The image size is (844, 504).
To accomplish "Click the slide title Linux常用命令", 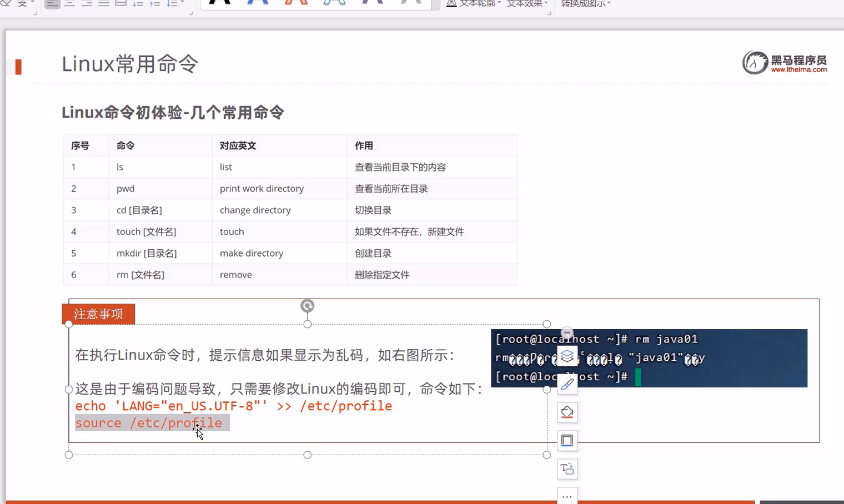I will click(x=130, y=64).
